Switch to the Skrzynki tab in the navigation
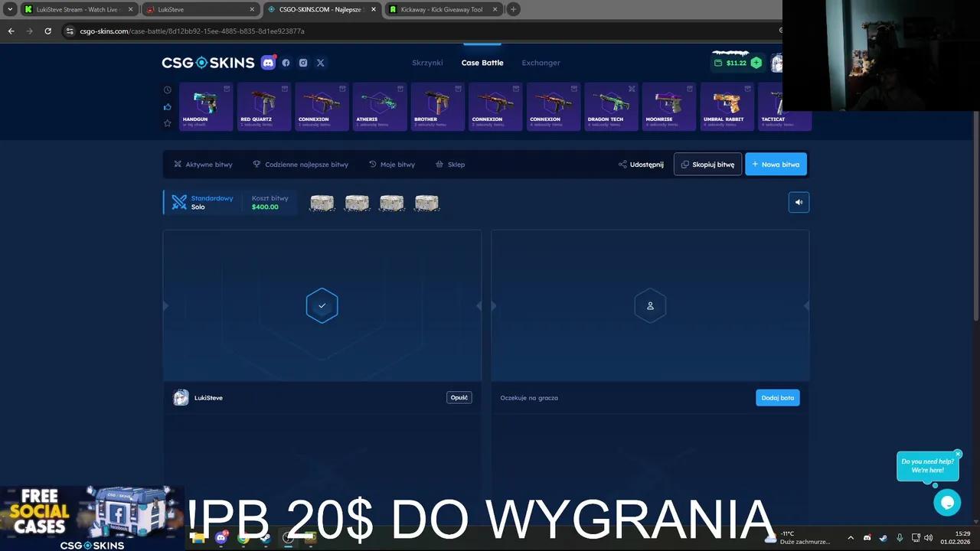 427,63
